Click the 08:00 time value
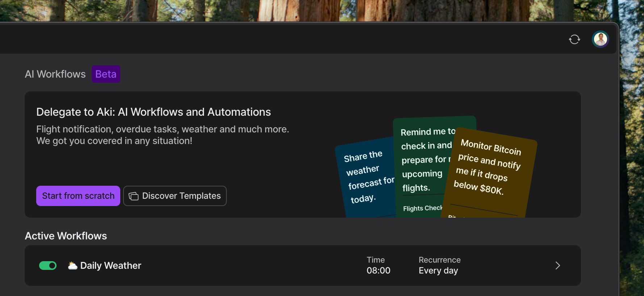The image size is (644, 296). 379,271
